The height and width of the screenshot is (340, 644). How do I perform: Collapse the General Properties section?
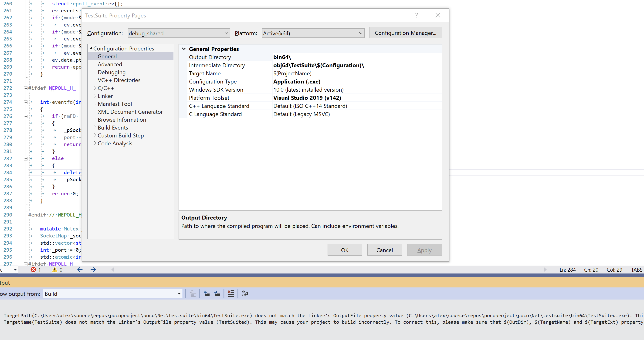[184, 49]
